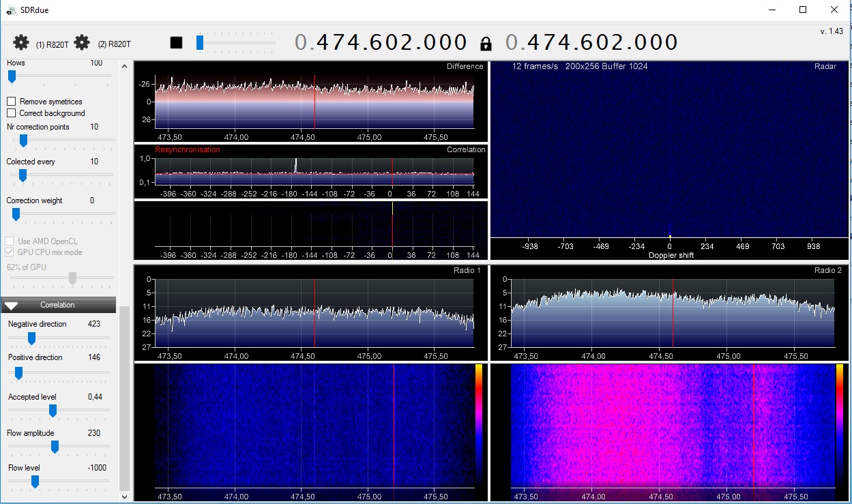Click the SDRdue app icon in title bar
852x504 pixels.
10,10
